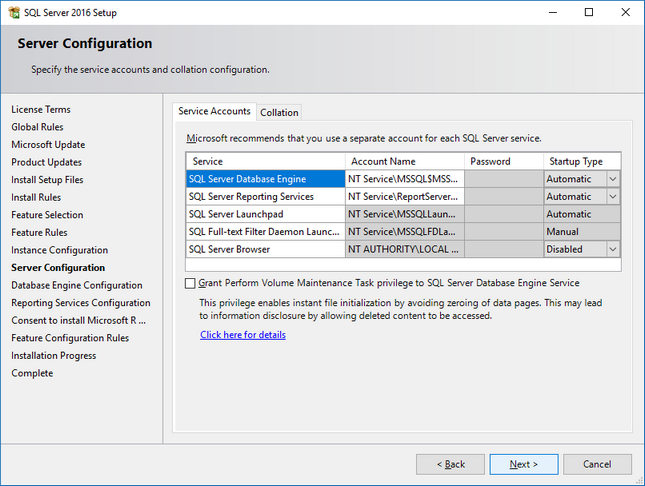This screenshot has width=645, height=486.
Task: Select SQL Full-text Filter Daemon Launcher row
Action: tap(265, 232)
